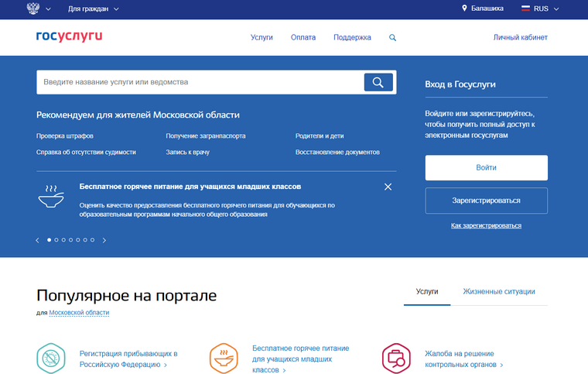The height and width of the screenshot is (374, 588).
Task: Click the Войти button
Action: (487, 168)
